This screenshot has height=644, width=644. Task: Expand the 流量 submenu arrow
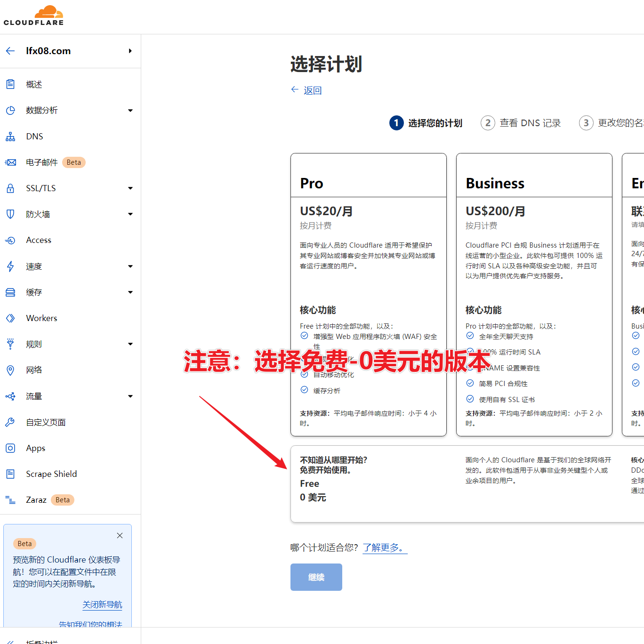click(130, 396)
